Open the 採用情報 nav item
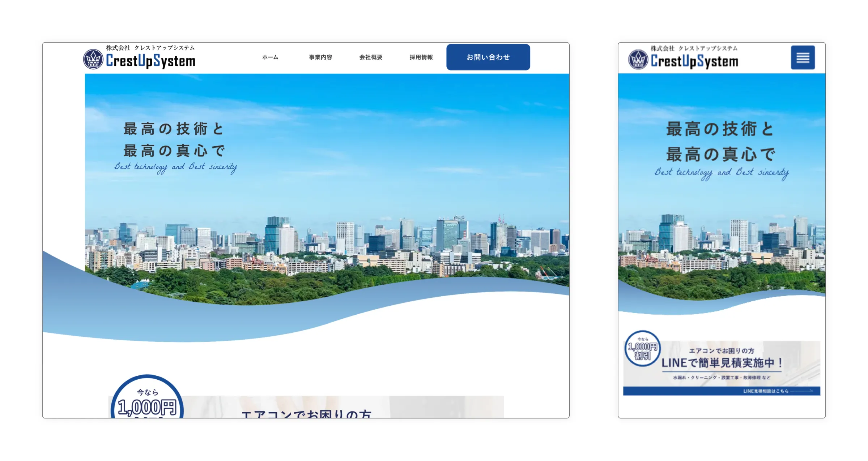Screen dimensions: 868x461 pos(421,57)
